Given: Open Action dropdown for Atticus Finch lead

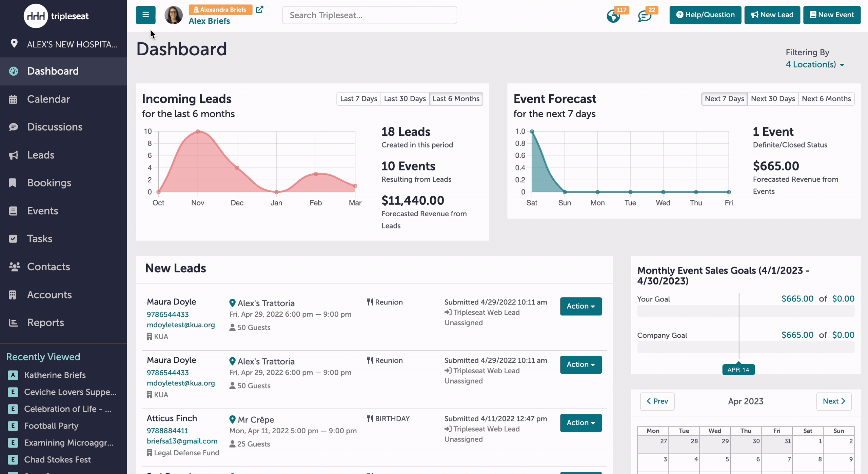Looking at the screenshot, I should click(x=581, y=423).
